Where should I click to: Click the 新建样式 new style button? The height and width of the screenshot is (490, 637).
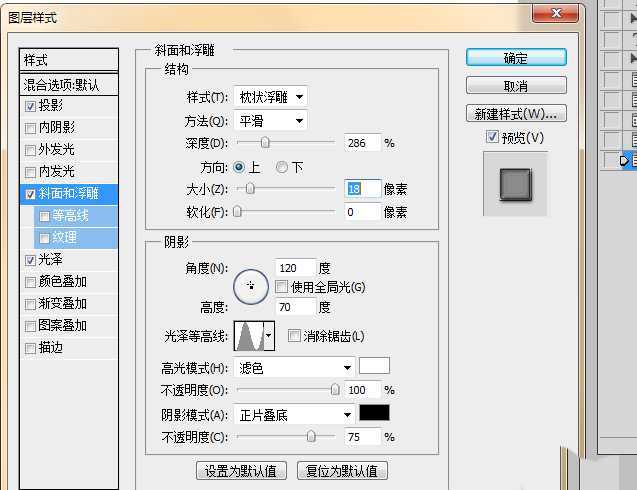coord(516,113)
